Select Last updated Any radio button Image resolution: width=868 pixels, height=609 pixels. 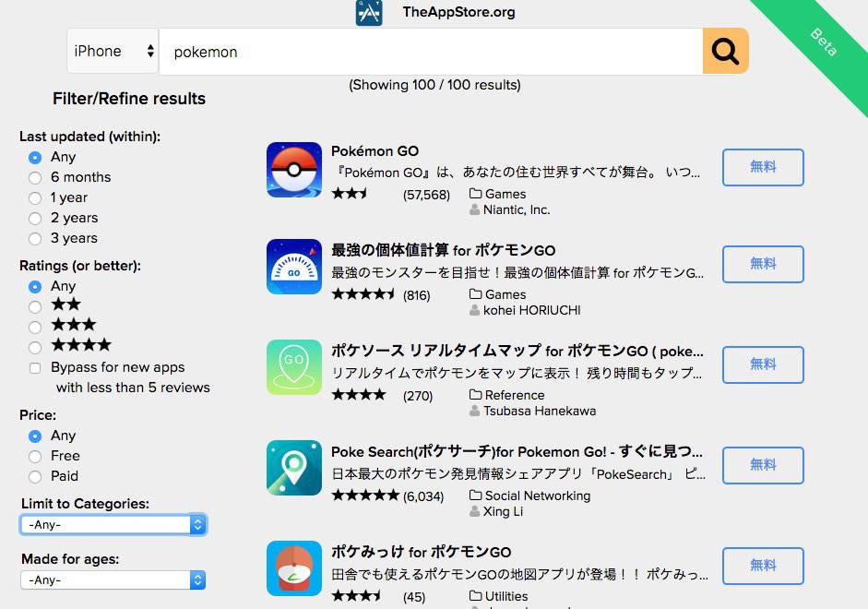pos(35,158)
